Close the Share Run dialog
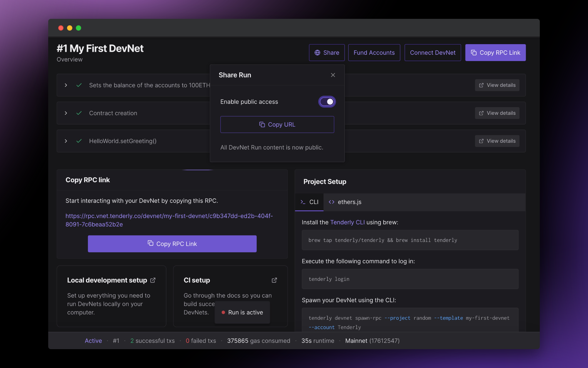The image size is (588, 368). point(333,75)
